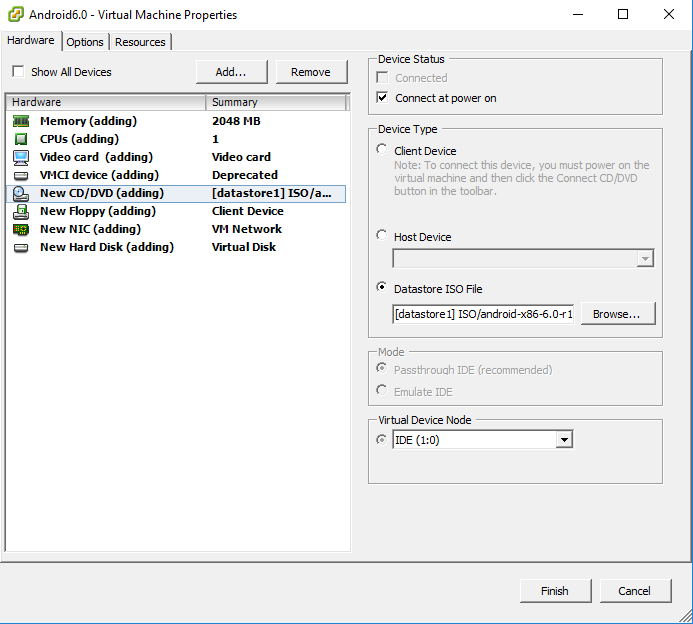Screen dimensions: 693x624
Task: Click the Virtual Disk summary value
Action: tap(244, 247)
